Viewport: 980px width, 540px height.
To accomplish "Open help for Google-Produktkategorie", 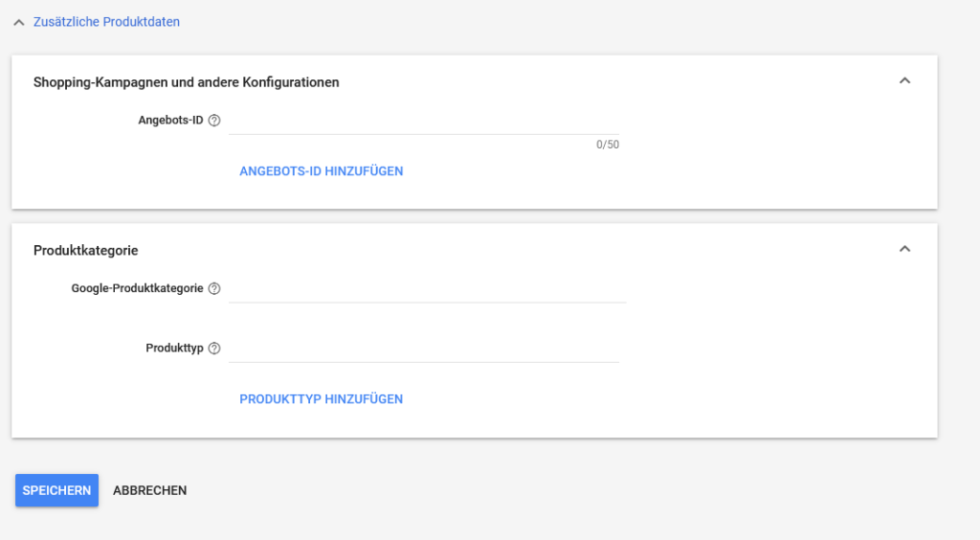I will 214,288.
